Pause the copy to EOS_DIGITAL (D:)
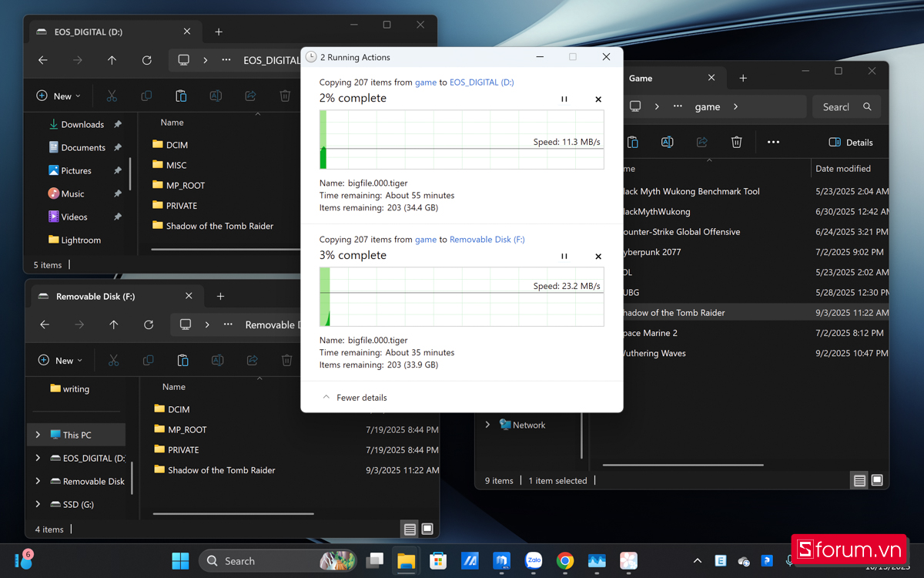The height and width of the screenshot is (578, 924). tap(564, 99)
